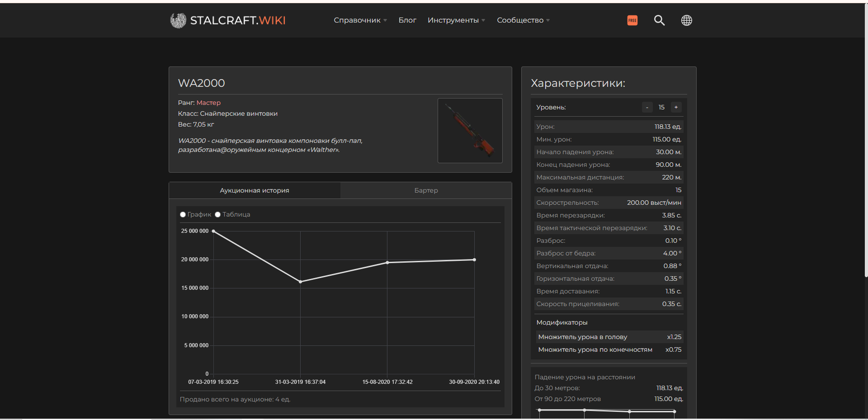868x420 pixels.
Task: Click the Конец падения урона row
Action: pyautogui.click(x=609, y=165)
